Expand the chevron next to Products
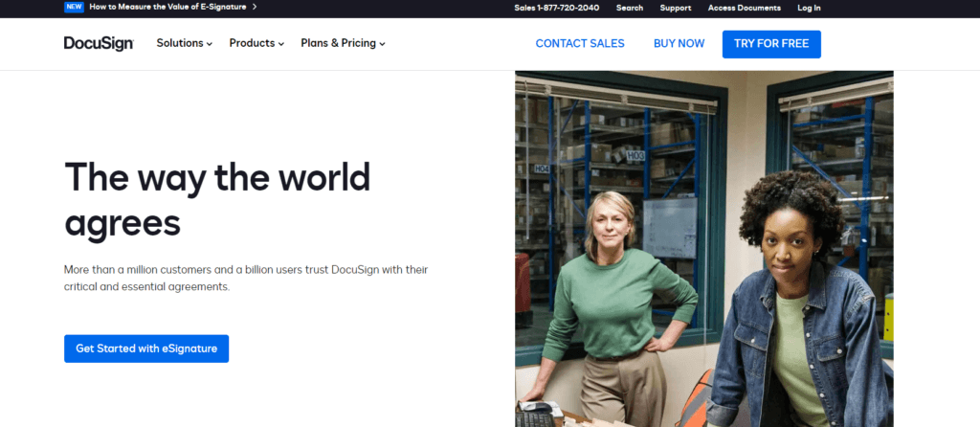 [x=280, y=44]
